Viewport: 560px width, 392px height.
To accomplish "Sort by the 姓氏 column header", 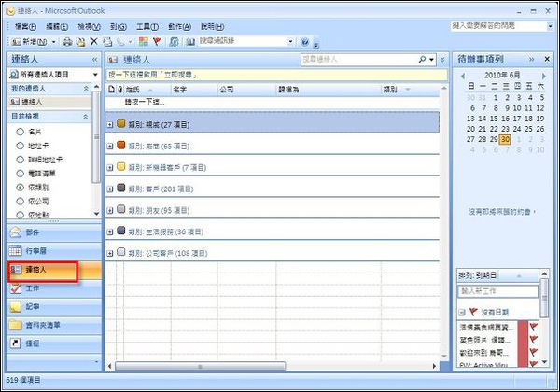I will pyautogui.click(x=147, y=90).
